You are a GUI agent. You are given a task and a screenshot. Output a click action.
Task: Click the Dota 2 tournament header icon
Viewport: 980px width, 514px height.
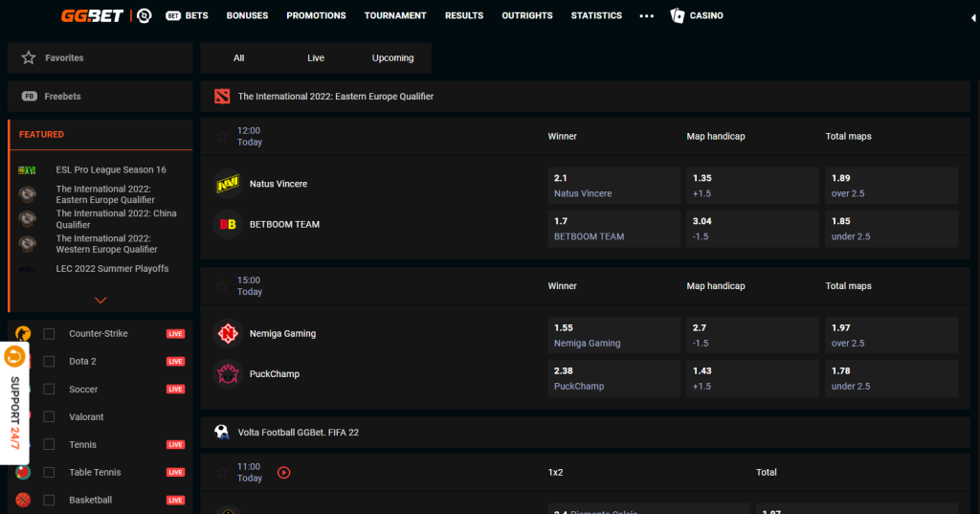222,97
